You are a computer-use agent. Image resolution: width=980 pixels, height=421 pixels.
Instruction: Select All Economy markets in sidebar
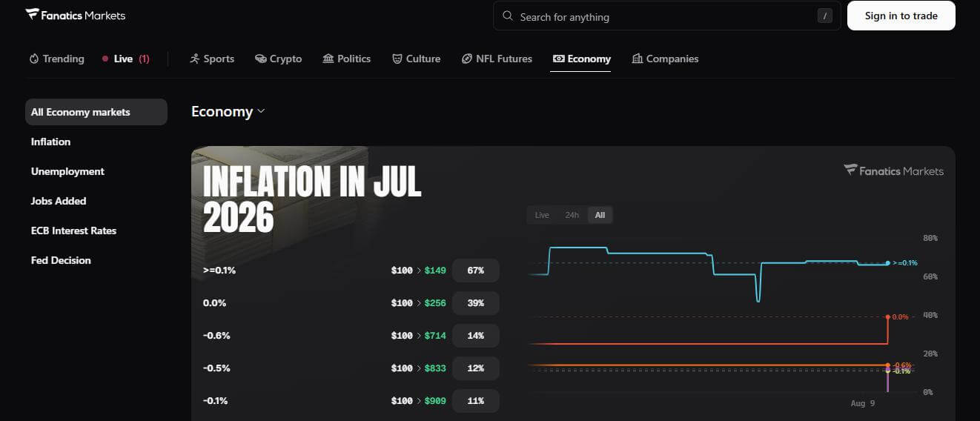click(x=96, y=112)
